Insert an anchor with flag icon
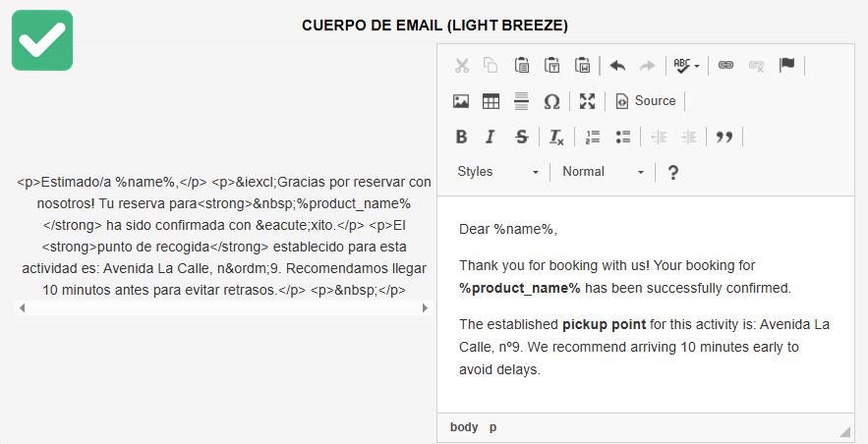Screen dimensions: 868x444 pyautogui.click(x=786, y=65)
